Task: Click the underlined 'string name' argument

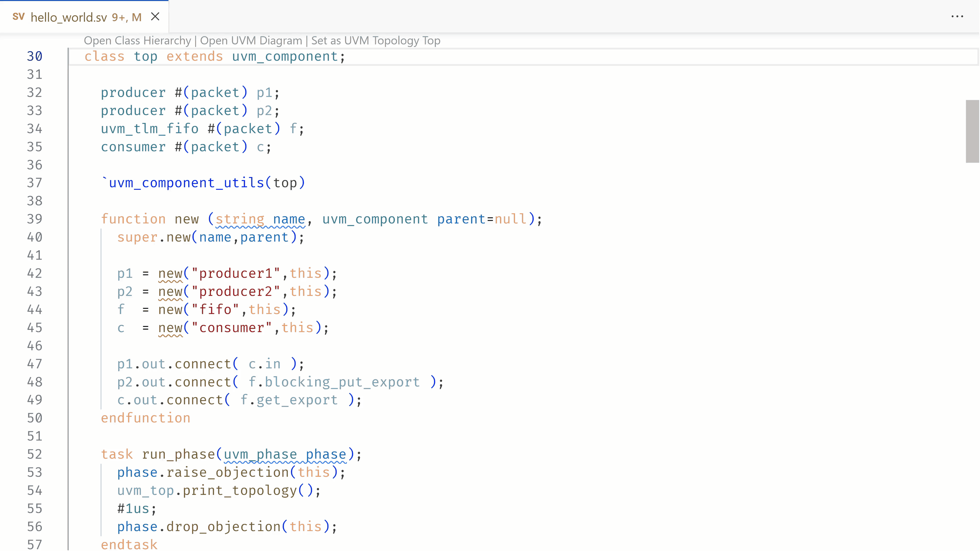Action: pyautogui.click(x=260, y=219)
